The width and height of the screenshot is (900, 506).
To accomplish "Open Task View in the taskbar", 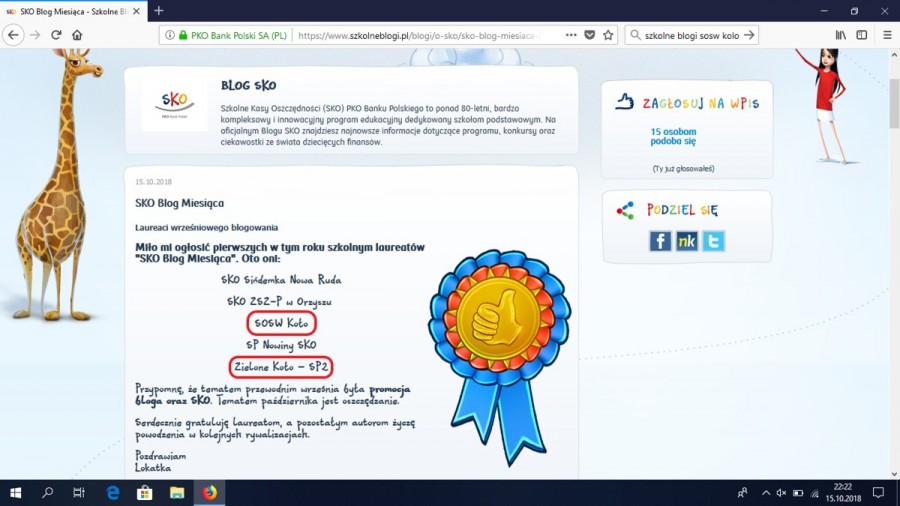I will pos(79,493).
